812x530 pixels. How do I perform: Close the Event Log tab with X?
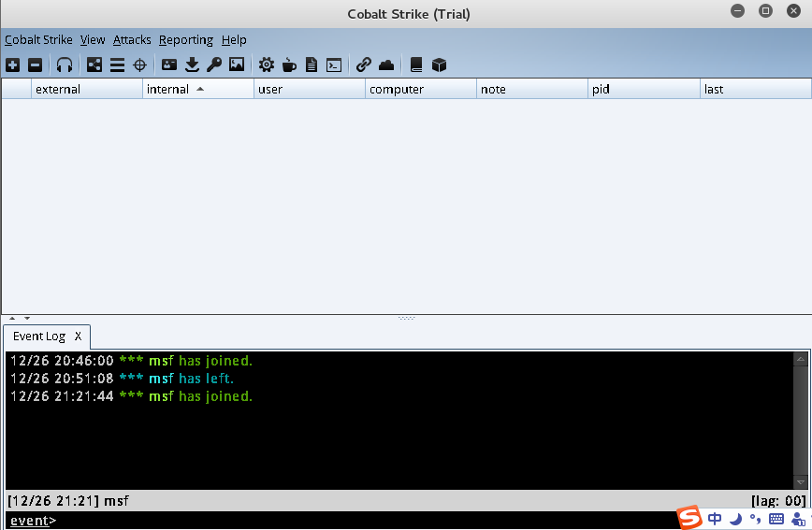click(79, 337)
